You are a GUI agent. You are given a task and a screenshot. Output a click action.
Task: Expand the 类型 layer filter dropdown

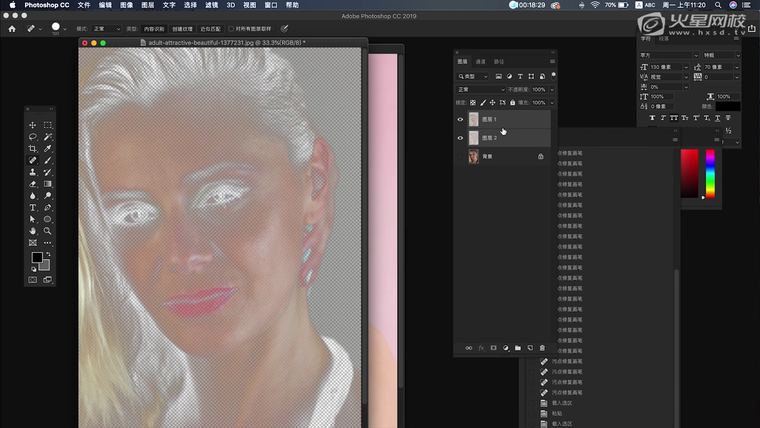click(475, 76)
